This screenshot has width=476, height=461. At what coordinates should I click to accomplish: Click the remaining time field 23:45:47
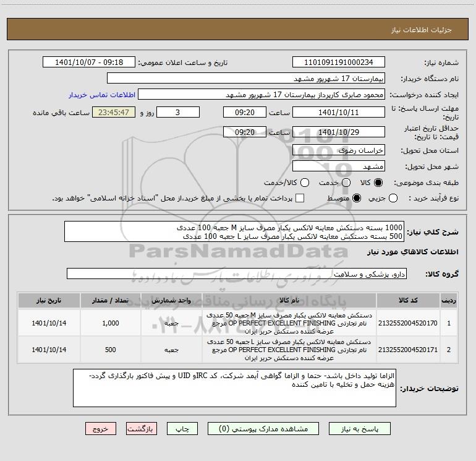coord(114,112)
